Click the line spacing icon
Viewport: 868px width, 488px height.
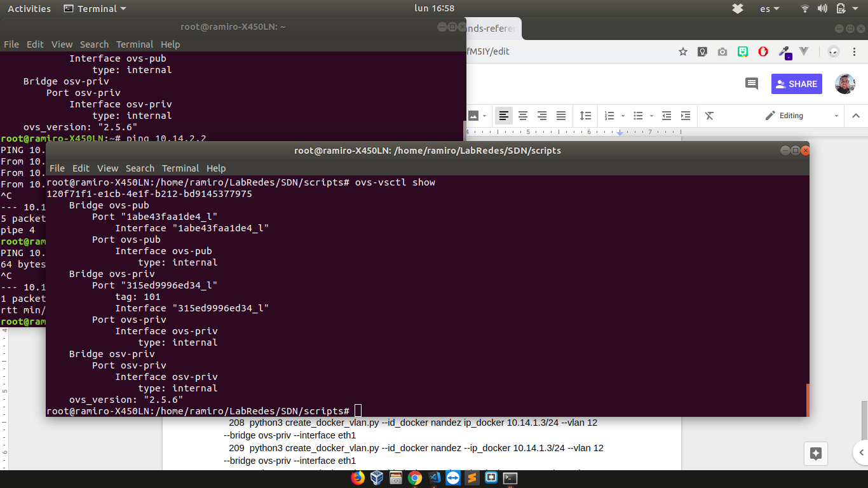(x=585, y=116)
